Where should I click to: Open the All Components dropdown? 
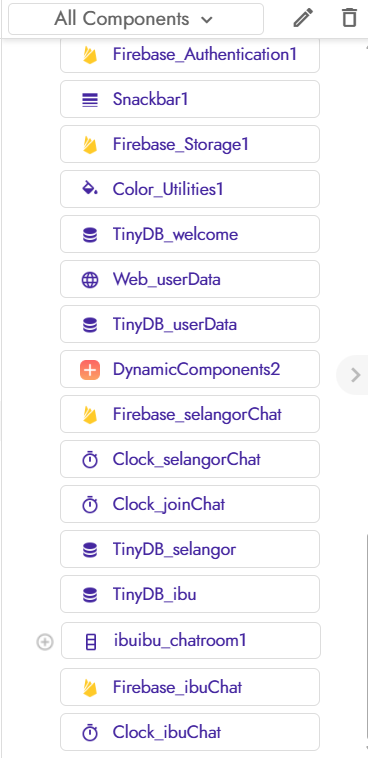click(136, 19)
